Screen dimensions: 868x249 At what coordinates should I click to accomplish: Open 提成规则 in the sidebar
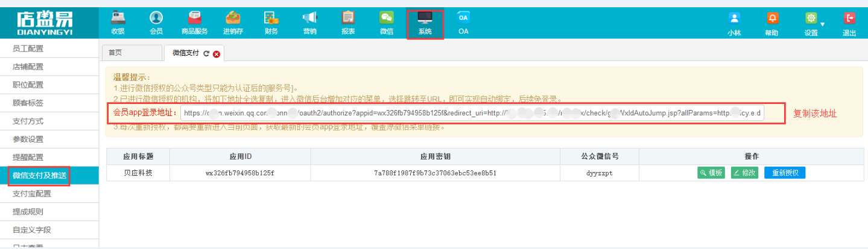click(49, 212)
